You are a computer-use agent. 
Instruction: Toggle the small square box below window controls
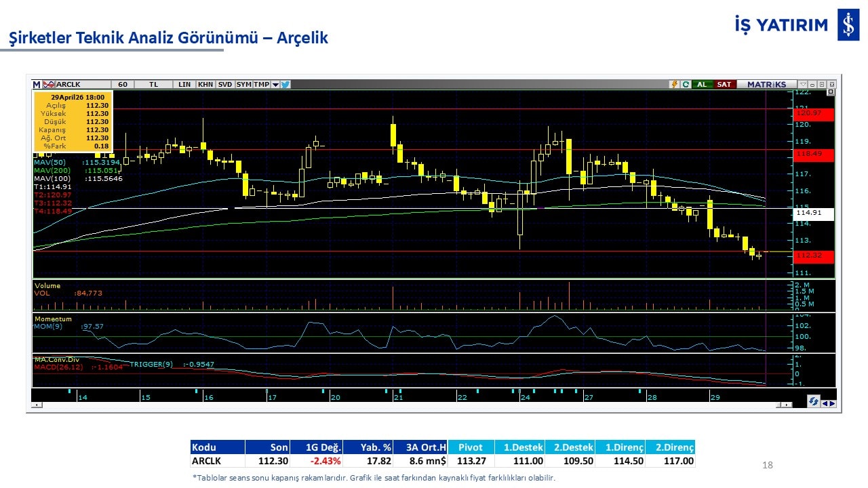[x=831, y=92]
